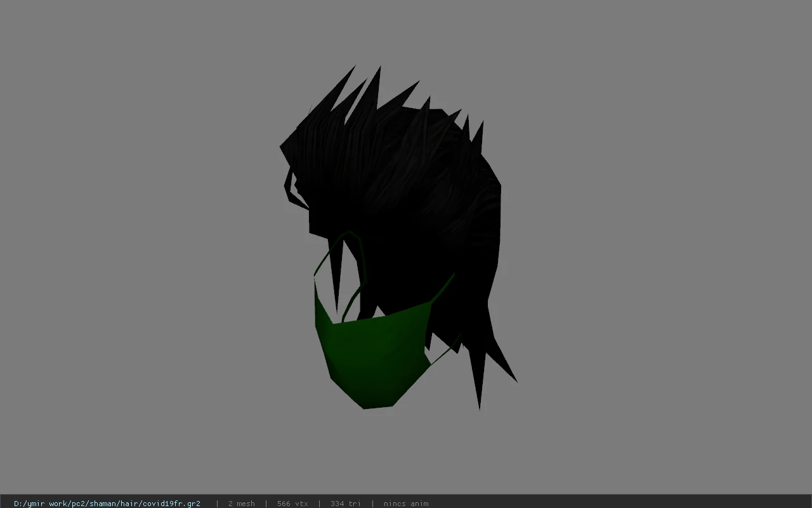
Task: Click the "nincs anim" status entry
Action: [406, 504]
